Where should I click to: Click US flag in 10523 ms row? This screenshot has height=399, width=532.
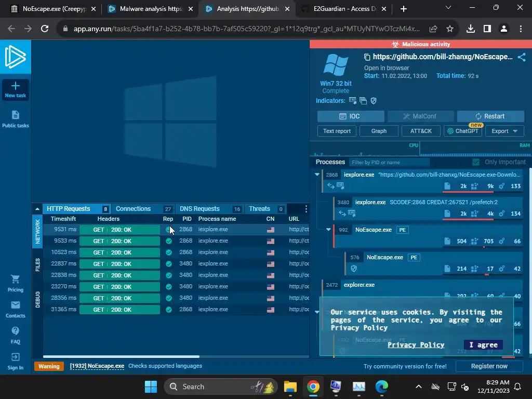click(270, 252)
